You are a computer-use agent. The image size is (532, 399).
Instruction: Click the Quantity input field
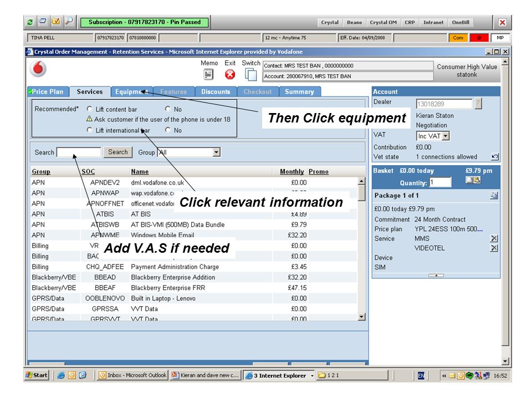[441, 182]
